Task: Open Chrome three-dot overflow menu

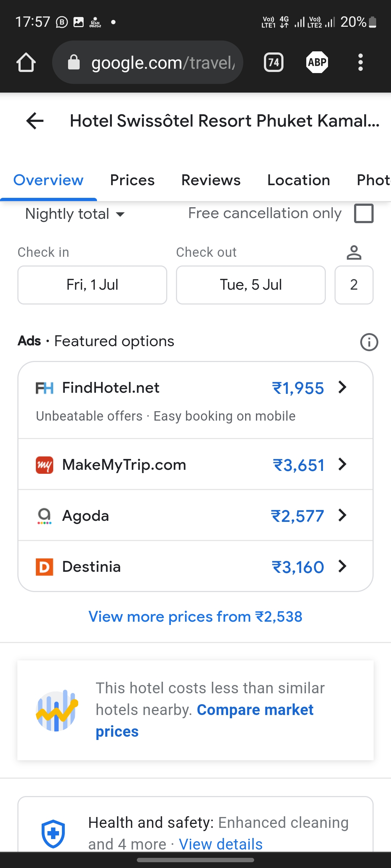Action: click(x=360, y=63)
